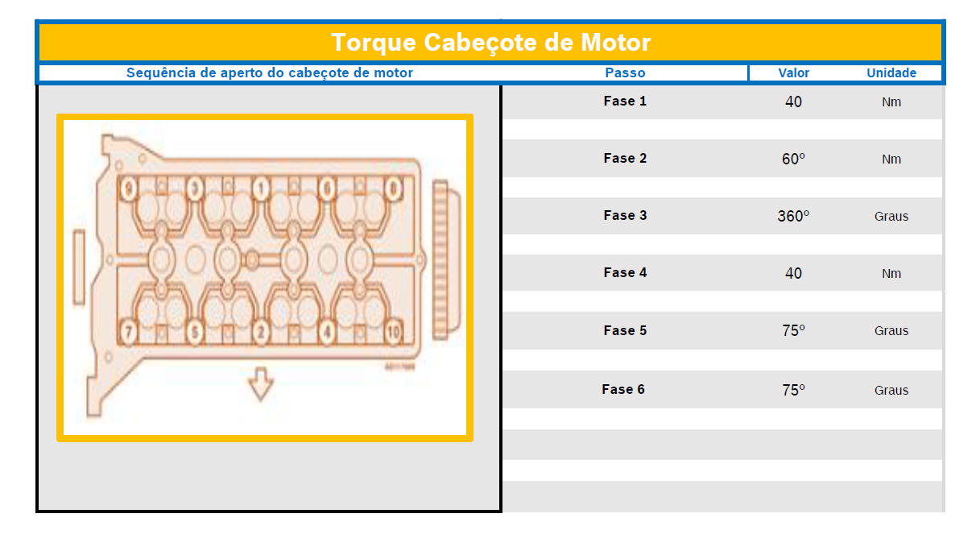Select the 'Fase 1' row label

625,101
